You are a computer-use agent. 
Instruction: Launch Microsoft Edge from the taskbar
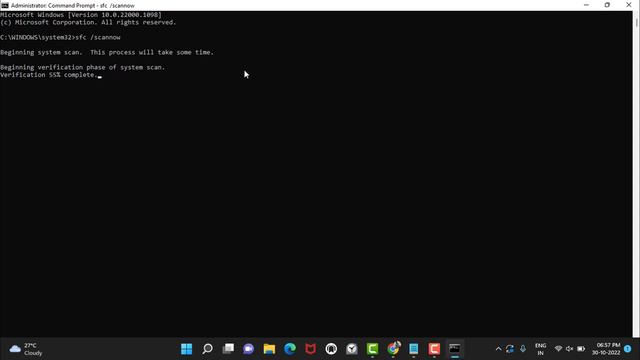290,349
